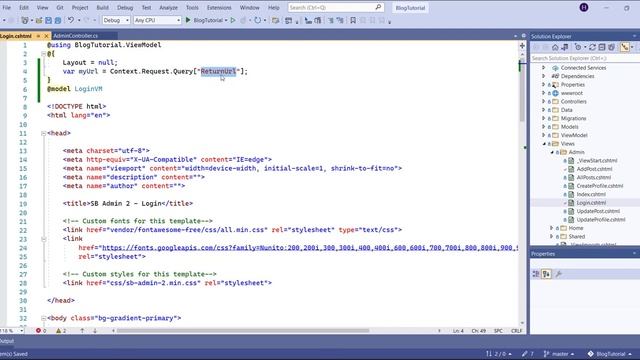Click the Categorized view icon in Properties panel
Image resolution: width=640 pixels, height=360 pixels.
click(x=536, y=274)
